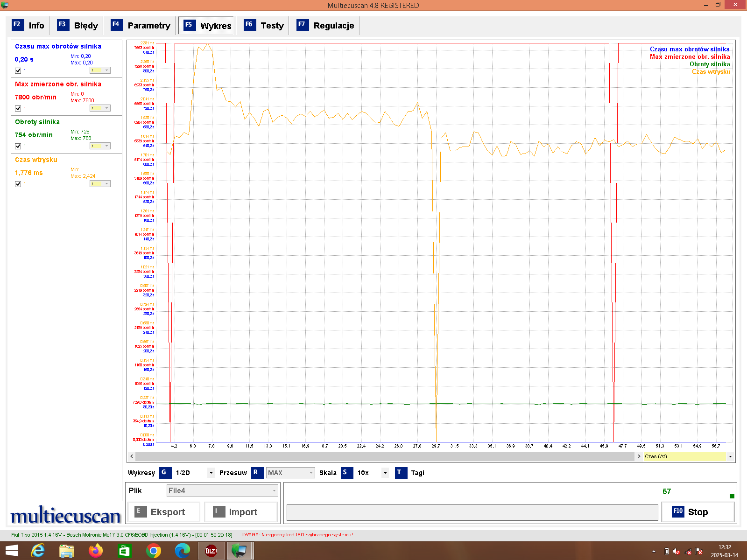Switch to Testy tab
This screenshot has height=560, width=747.
pyautogui.click(x=264, y=25)
